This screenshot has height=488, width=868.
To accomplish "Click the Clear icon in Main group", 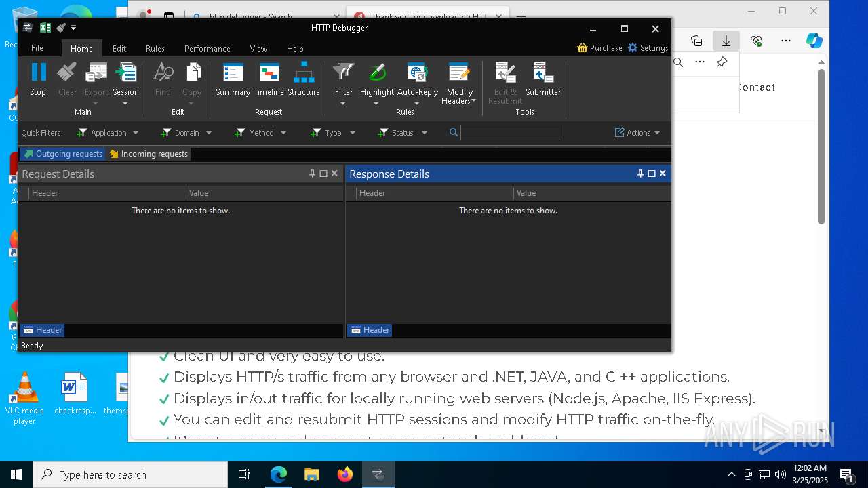I will 67,72.
